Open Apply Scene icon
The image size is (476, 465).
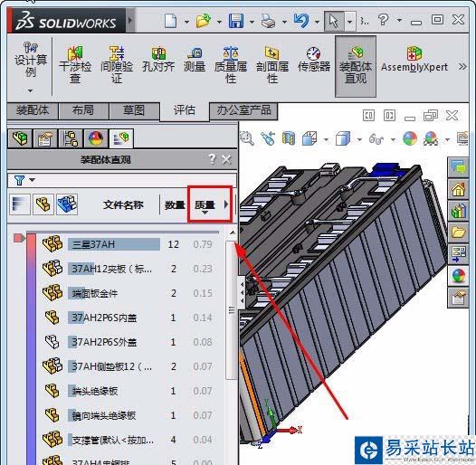coord(432,138)
